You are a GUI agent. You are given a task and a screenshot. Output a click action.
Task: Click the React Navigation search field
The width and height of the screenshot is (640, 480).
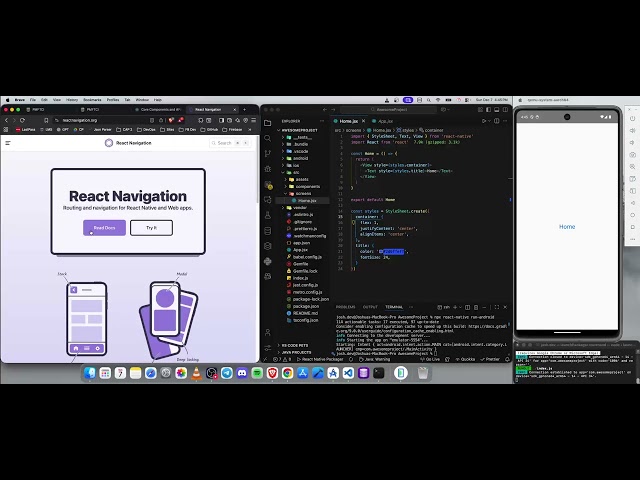pyautogui.click(x=230, y=143)
